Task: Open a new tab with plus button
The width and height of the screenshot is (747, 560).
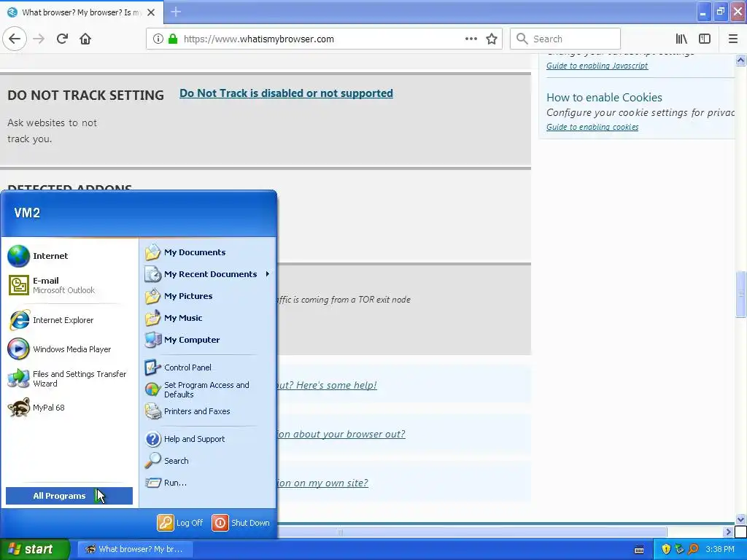Action: 176,12
